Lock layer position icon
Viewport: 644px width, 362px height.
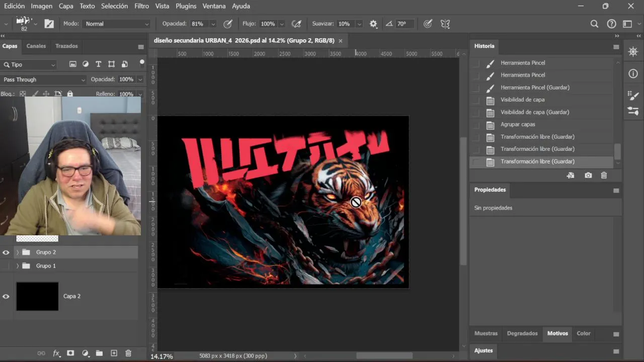[46, 94]
